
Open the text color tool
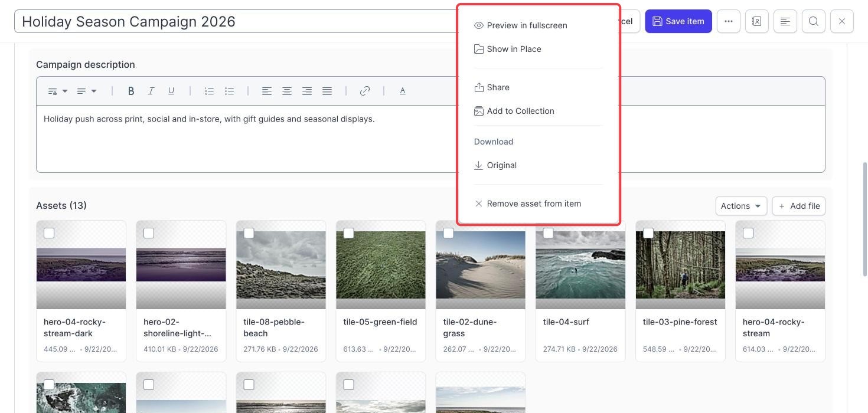403,91
